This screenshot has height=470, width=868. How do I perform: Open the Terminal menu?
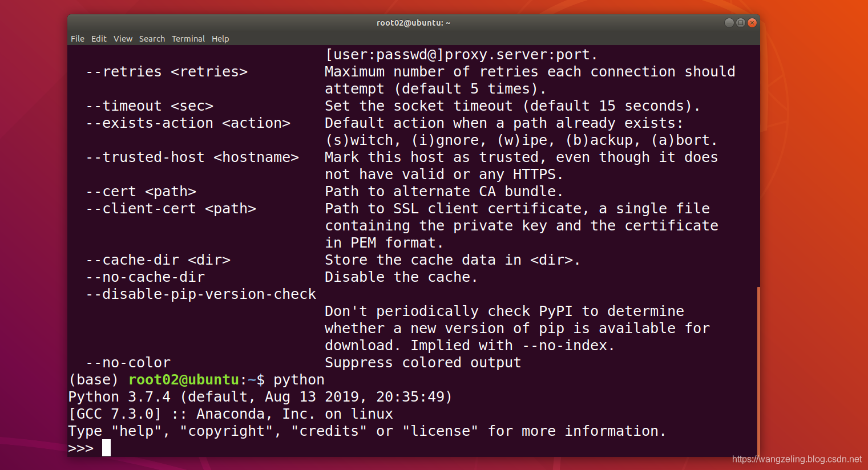tap(188, 39)
